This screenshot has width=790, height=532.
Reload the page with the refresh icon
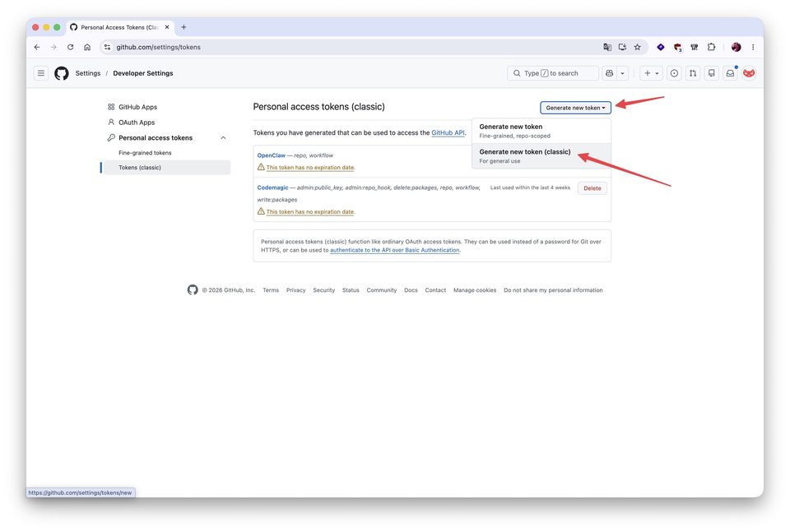(71, 47)
